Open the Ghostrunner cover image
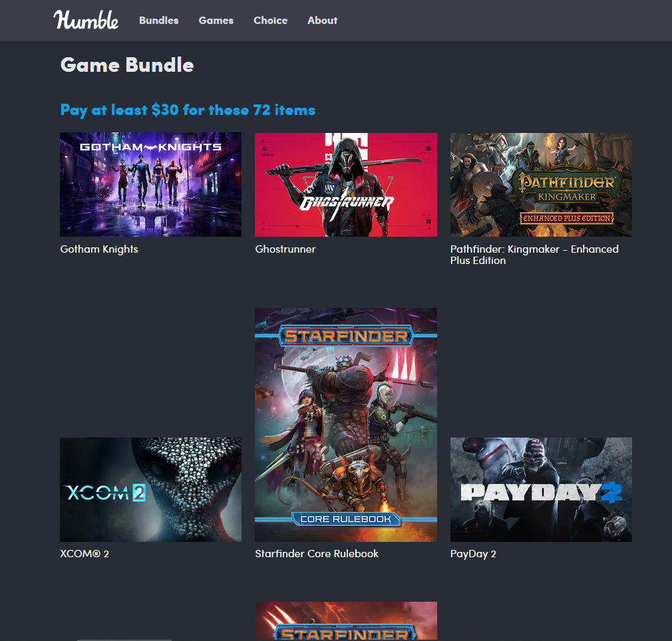 (346, 185)
